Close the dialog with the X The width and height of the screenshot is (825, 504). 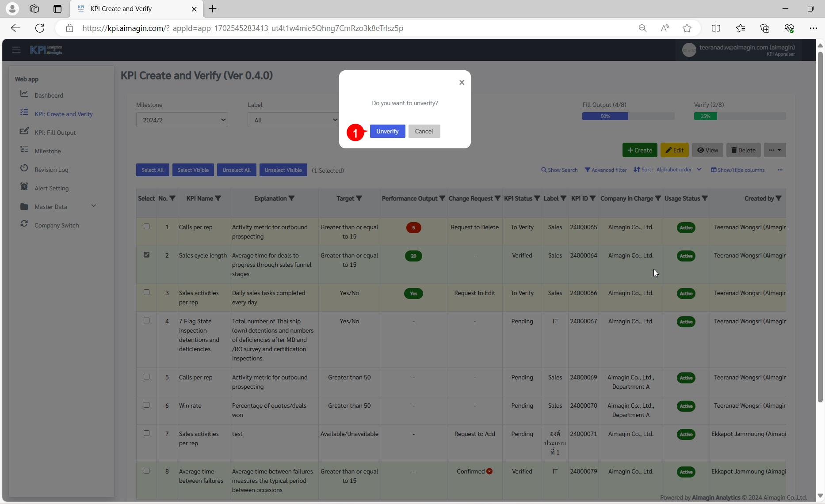(462, 82)
